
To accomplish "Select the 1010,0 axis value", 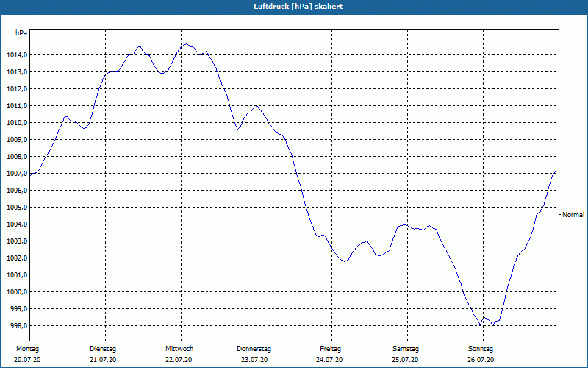I will 17,123.
